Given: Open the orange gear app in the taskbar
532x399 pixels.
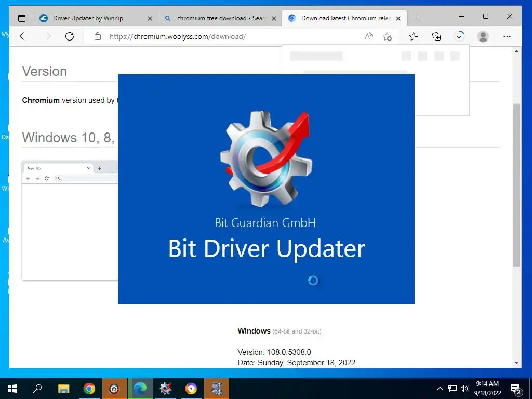Looking at the screenshot, I should click(114, 389).
